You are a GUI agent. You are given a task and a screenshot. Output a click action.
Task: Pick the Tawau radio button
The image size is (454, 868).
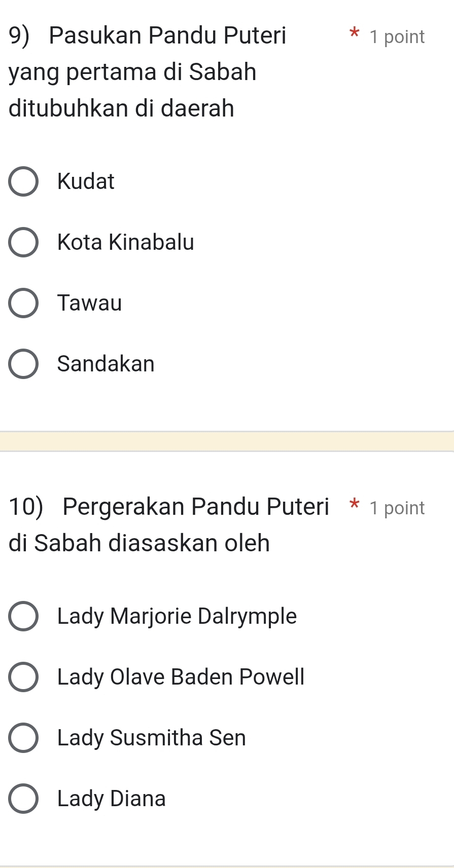point(23,303)
